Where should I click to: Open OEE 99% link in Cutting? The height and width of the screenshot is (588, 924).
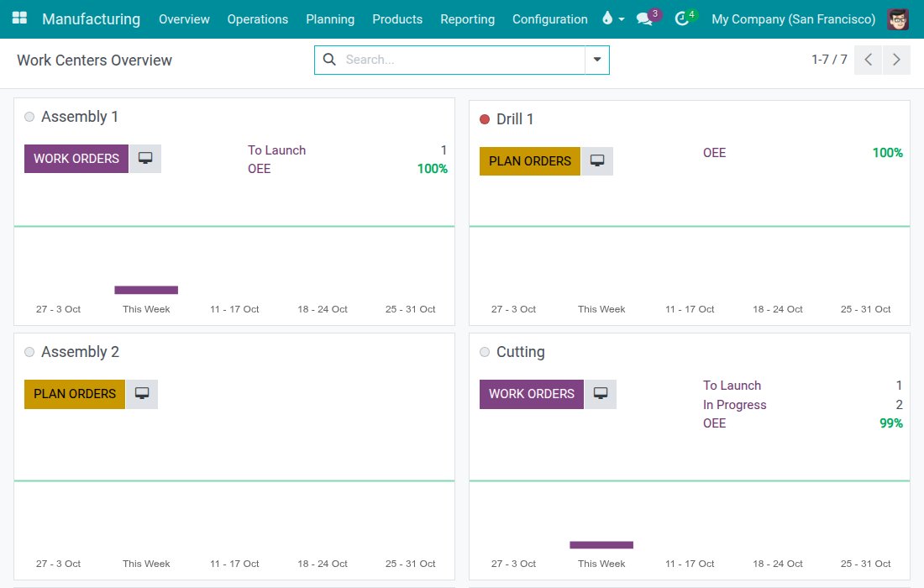714,423
